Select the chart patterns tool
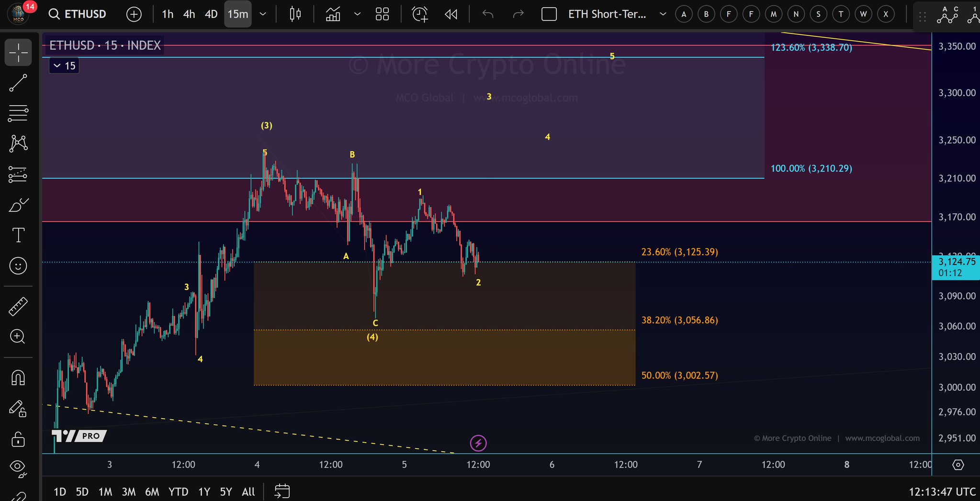This screenshot has width=980, height=501. [x=18, y=144]
